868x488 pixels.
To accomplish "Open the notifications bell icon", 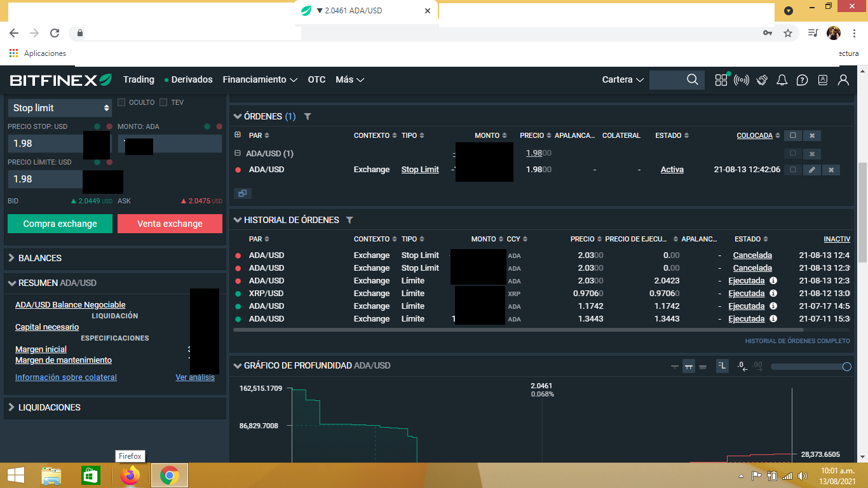I will [782, 80].
